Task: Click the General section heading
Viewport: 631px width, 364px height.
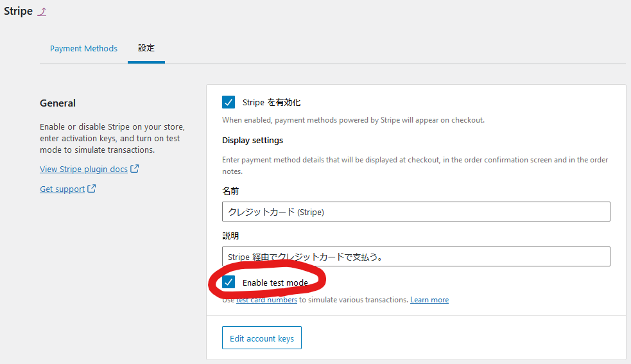Action: click(58, 103)
